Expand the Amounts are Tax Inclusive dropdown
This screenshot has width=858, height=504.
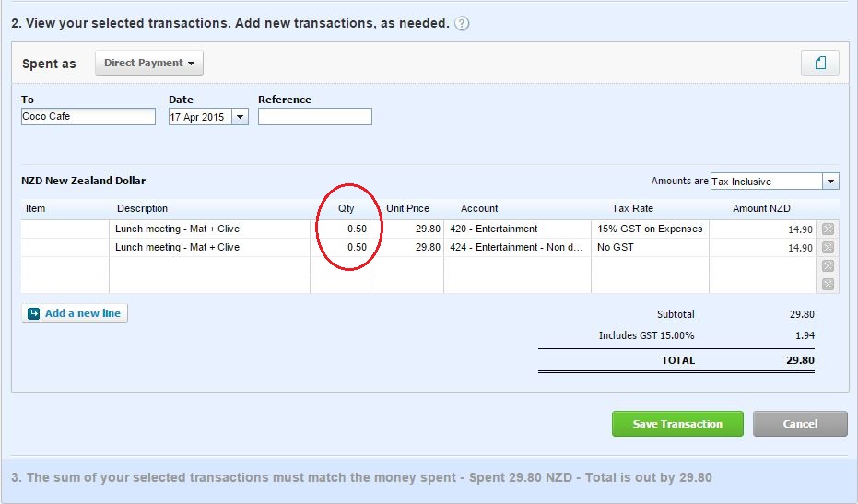pyautogui.click(x=830, y=182)
